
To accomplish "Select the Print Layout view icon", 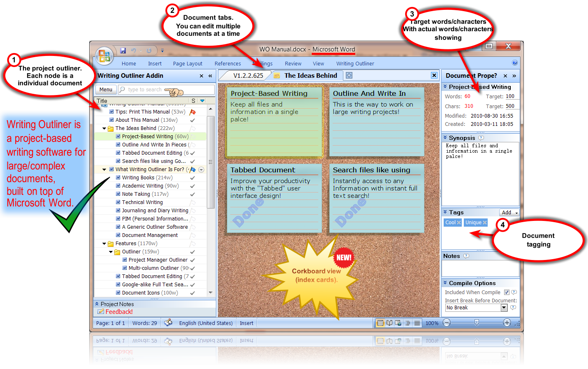I will [380, 323].
